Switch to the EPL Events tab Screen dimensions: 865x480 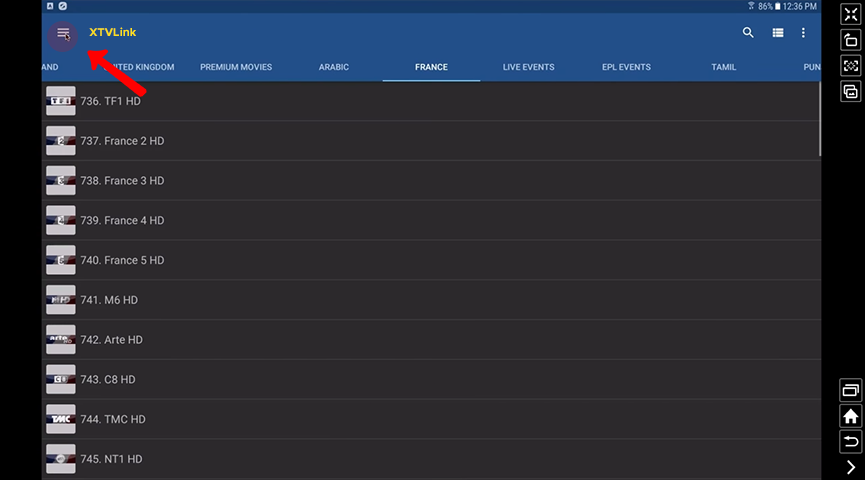pos(626,67)
